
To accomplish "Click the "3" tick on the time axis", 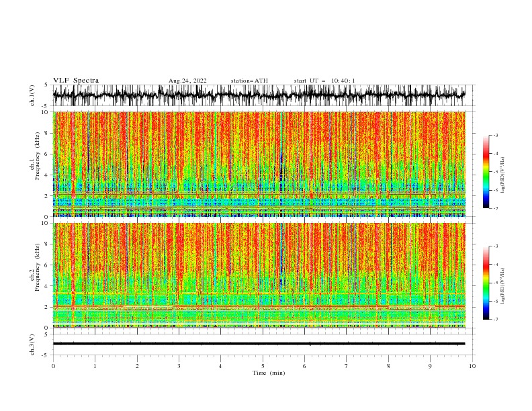I will [179, 366].
